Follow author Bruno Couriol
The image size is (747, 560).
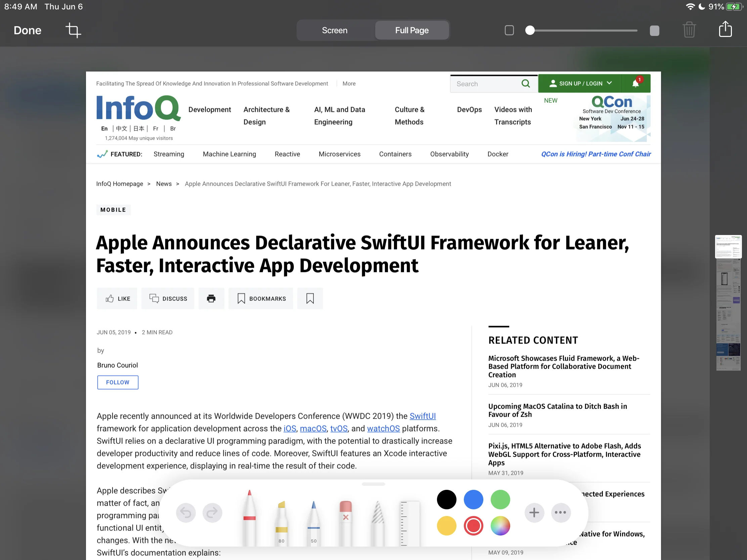118,382
